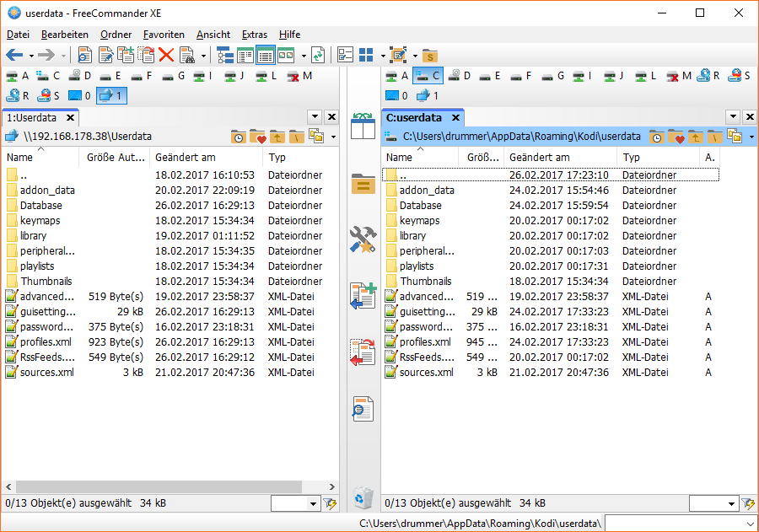Click the quick filter icon in left status bar

click(330, 504)
